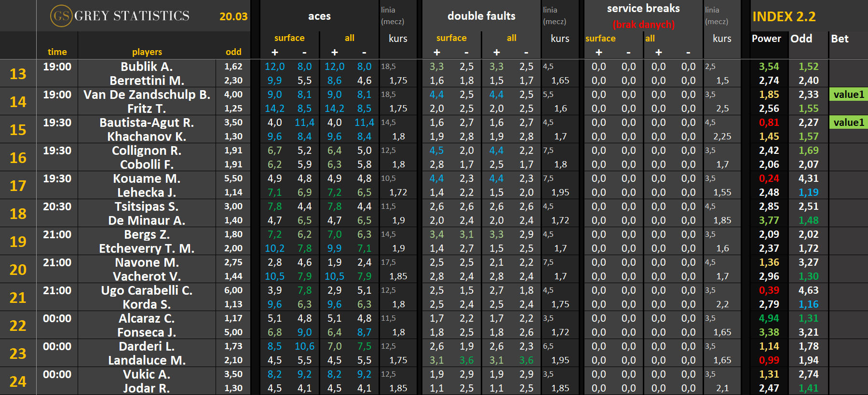Open player Bublik A.
Image resolution: width=868 pixels, height=395 pixels.
point(147,67)
